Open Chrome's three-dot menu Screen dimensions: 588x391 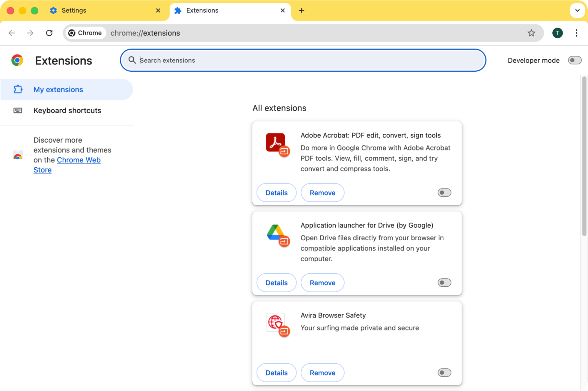[x=576, y=33]
